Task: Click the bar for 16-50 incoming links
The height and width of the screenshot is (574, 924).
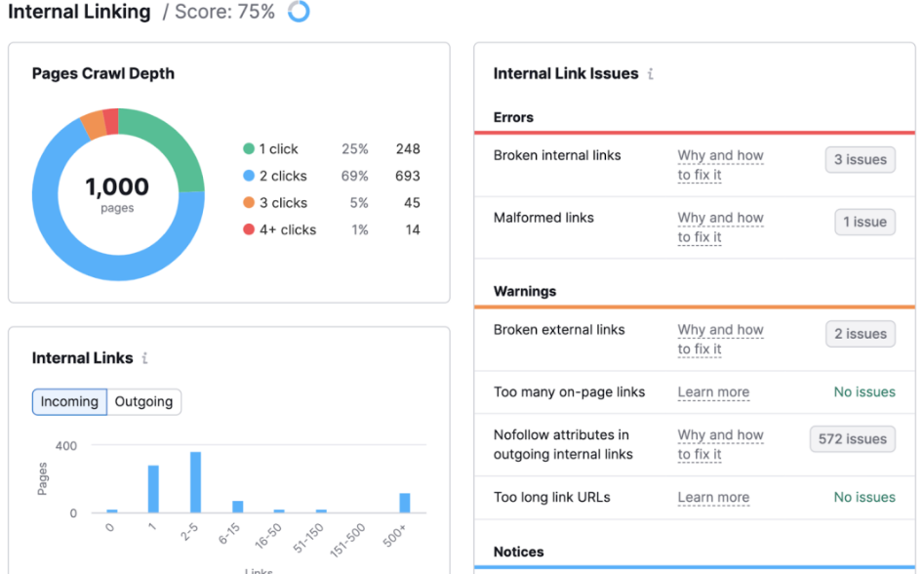Action: 279,511
